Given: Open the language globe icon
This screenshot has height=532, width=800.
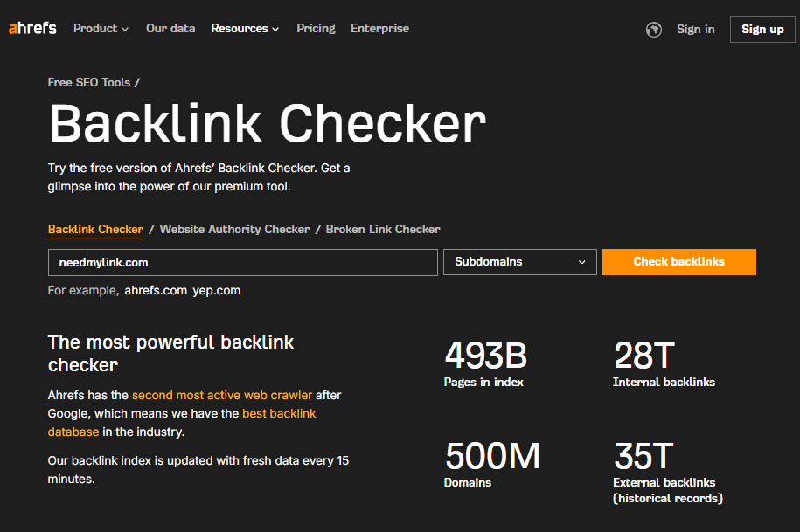Looking at the screenshot, I should click(x=654, y=30).
